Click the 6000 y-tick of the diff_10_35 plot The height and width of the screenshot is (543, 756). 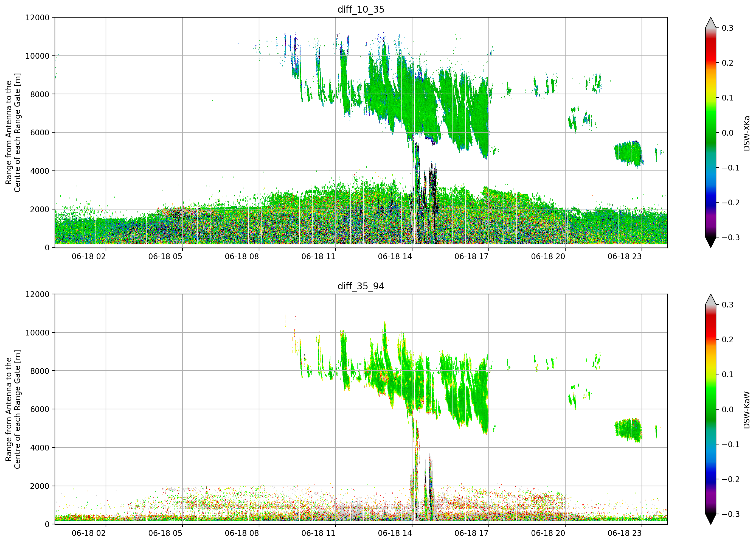coord(40,133)
